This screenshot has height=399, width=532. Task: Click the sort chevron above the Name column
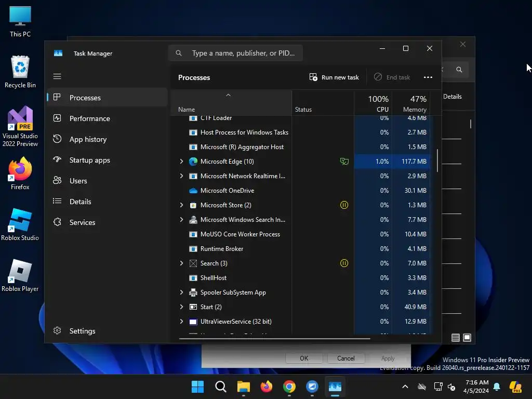tap(229, 96)
